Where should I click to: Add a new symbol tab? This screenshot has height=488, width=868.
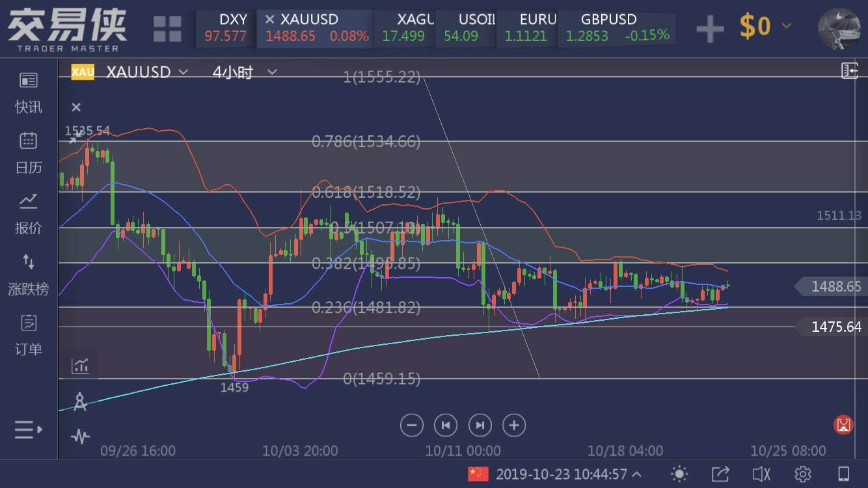tap(710, 29)
